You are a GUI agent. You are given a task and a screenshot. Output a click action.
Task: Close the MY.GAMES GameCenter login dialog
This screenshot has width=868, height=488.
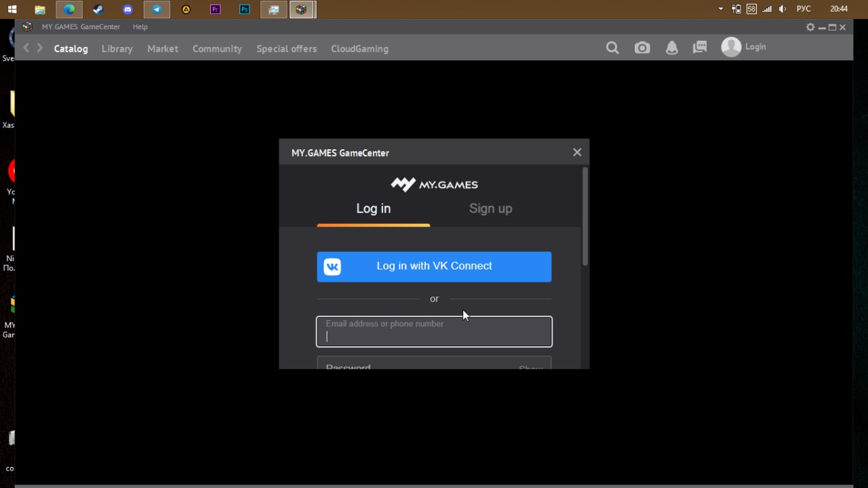(577, 153)
